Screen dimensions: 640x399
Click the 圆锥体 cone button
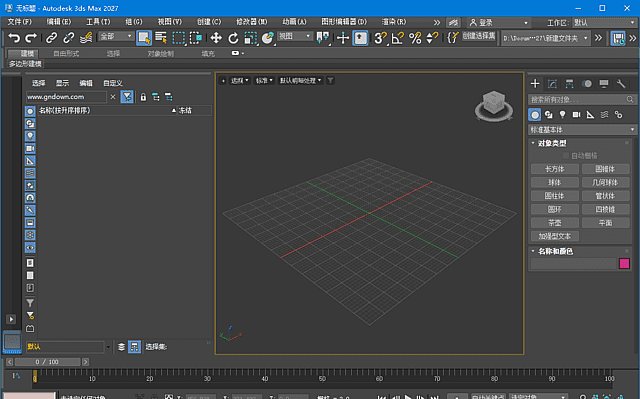606,169
